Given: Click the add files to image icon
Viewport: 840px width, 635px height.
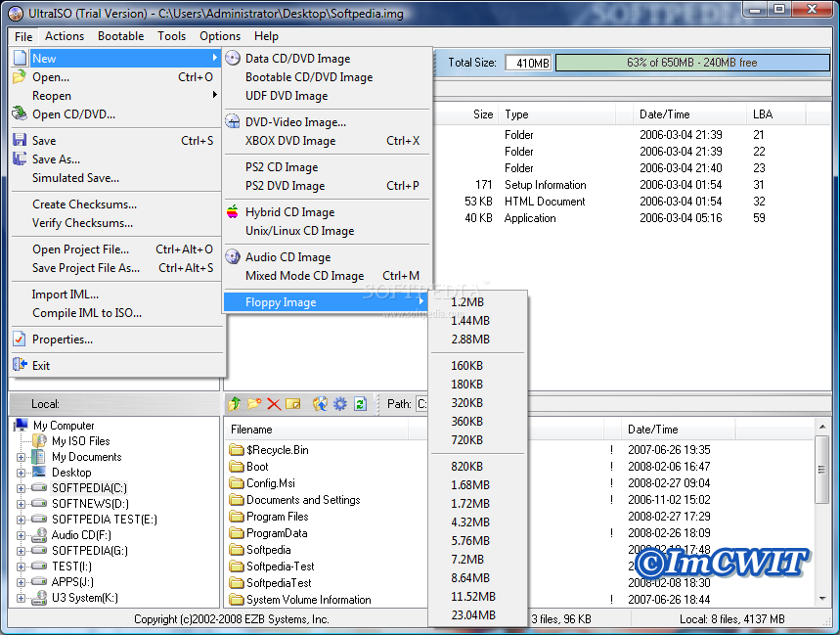Looking at the screenshot, I should tap(320, 403).
